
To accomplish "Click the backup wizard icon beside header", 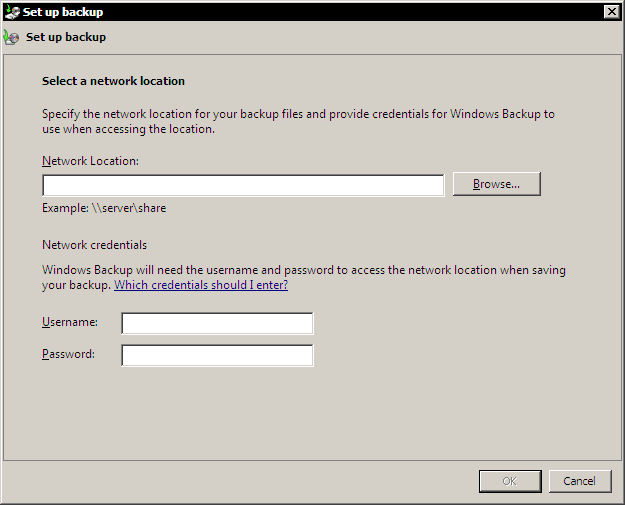I will pos(11,37).
